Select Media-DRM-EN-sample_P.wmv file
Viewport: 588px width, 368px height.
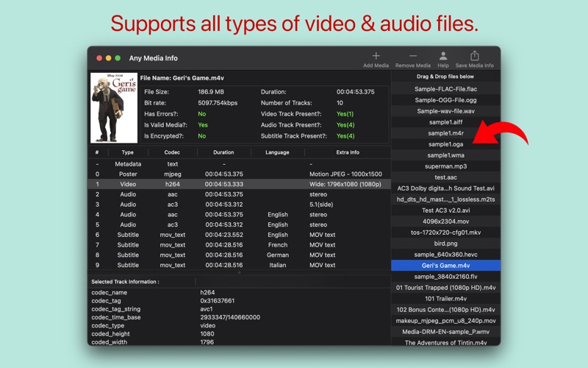click(445, 332)
